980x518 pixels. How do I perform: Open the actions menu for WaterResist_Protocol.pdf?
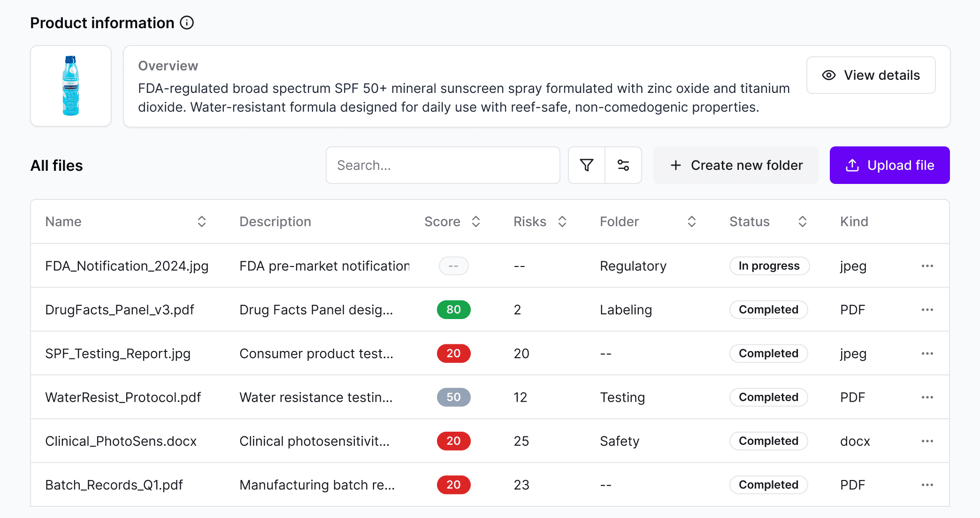927,397
